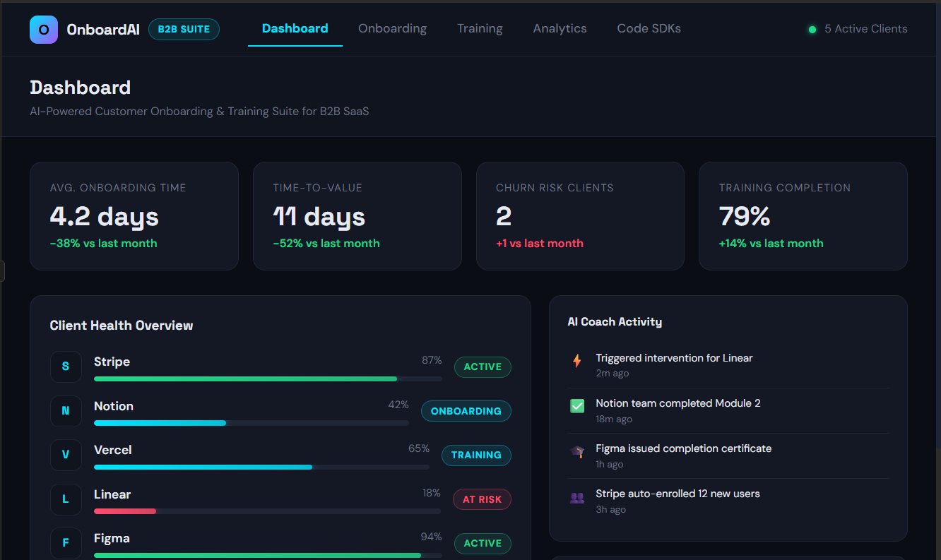
Task: Click the Vercel client name
Action: click(113, 450)
